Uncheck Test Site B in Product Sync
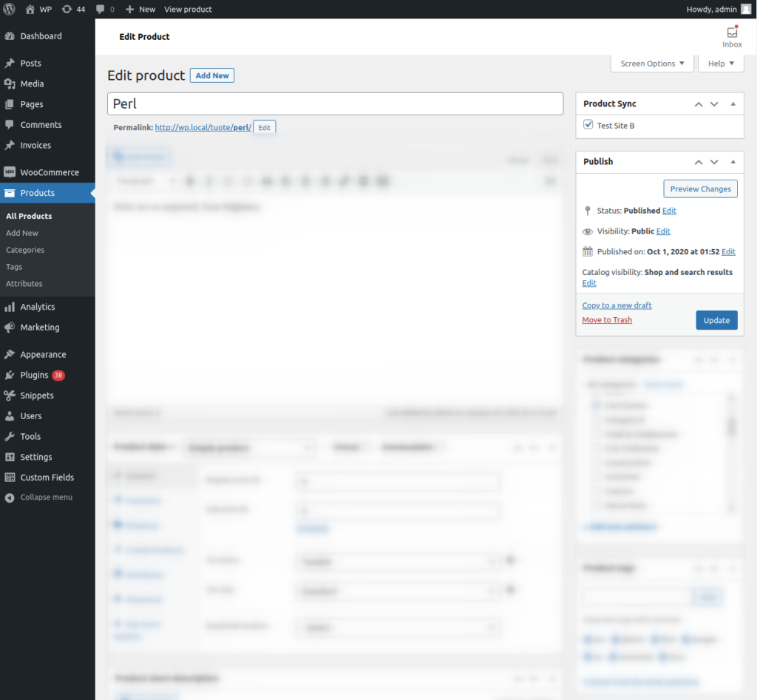Screen dimensions: 757x700 point(588,125)
